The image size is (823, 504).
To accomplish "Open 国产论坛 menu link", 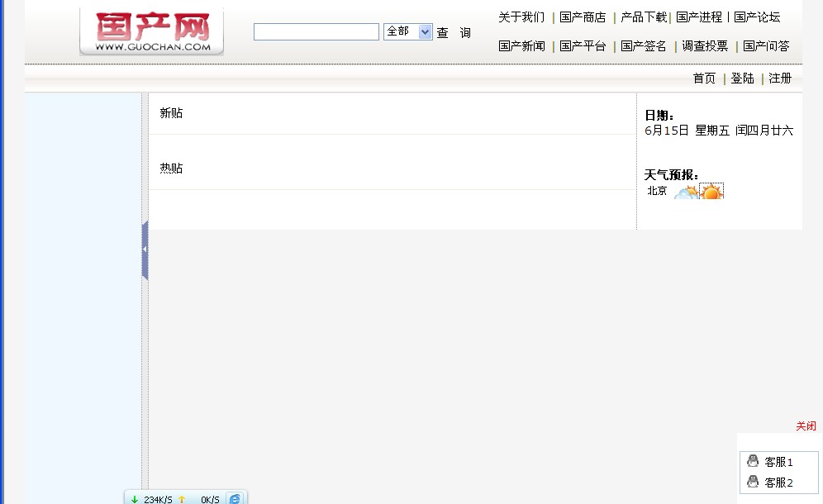I will tap(757, 17).
